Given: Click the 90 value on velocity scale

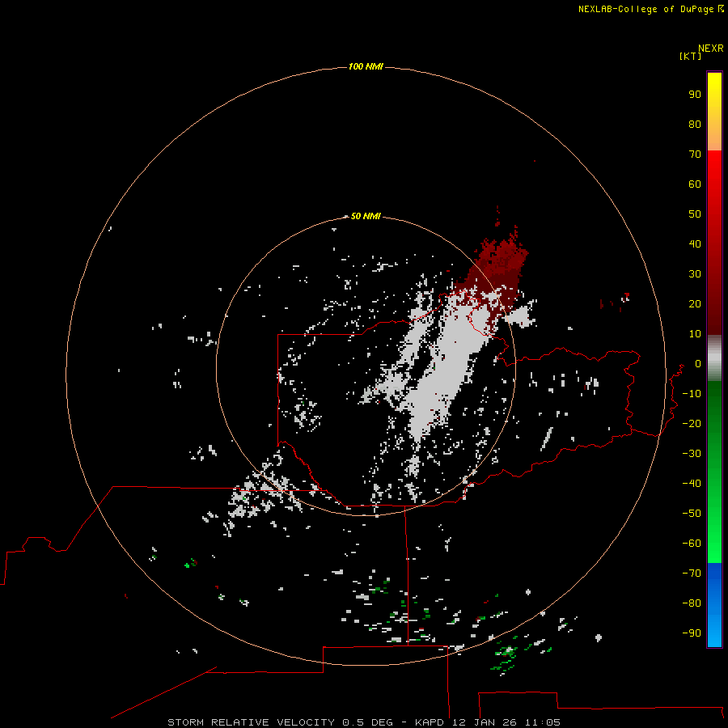Looking at the screenshot, I should [695, 95].
